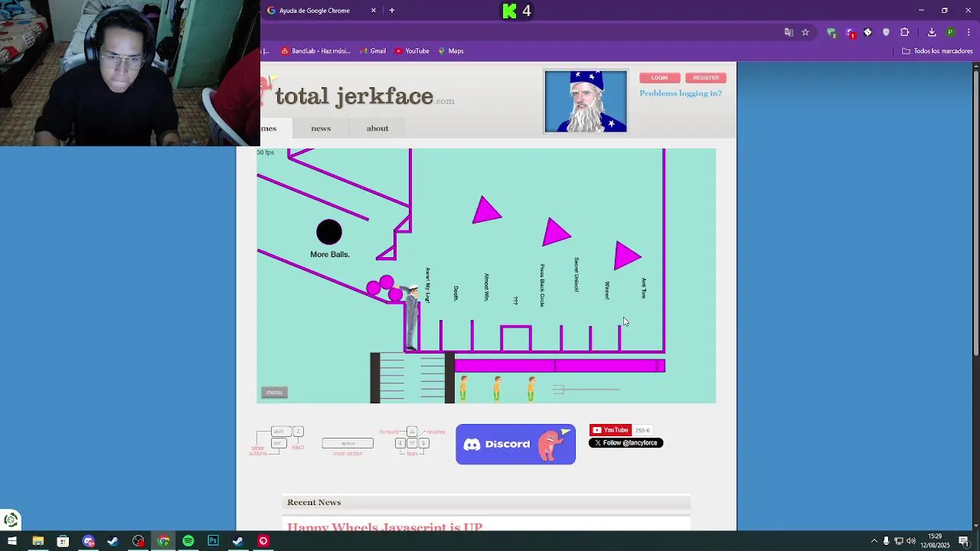Open the purple 9+ badge app in taskbar
Image resolution: width=980 pixels, height=551 pixels.
pyautogui.click(x=88, y=541)
